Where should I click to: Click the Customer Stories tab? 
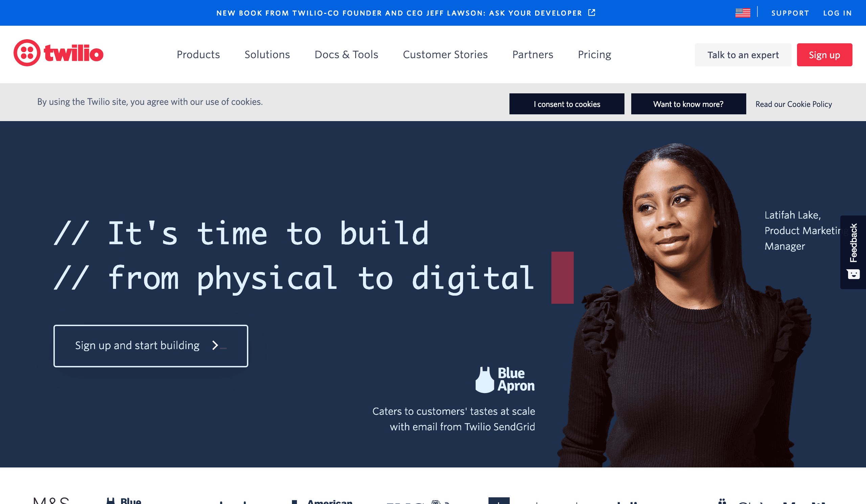(446, 54)
